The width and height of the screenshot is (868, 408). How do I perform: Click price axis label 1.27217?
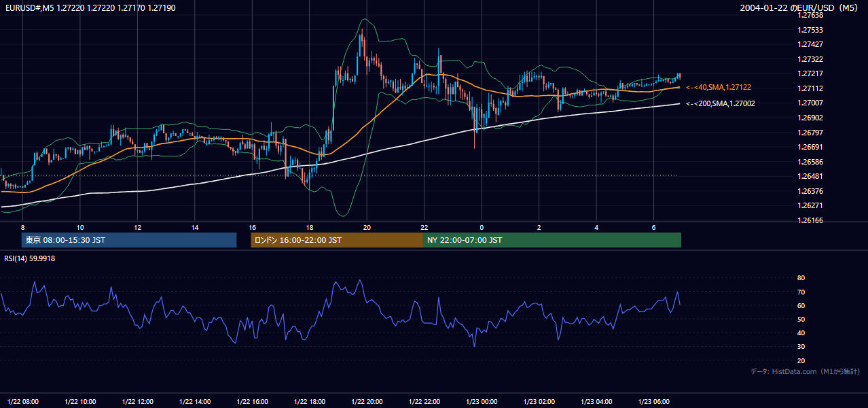pyautogui.click(x=810, y=73)
